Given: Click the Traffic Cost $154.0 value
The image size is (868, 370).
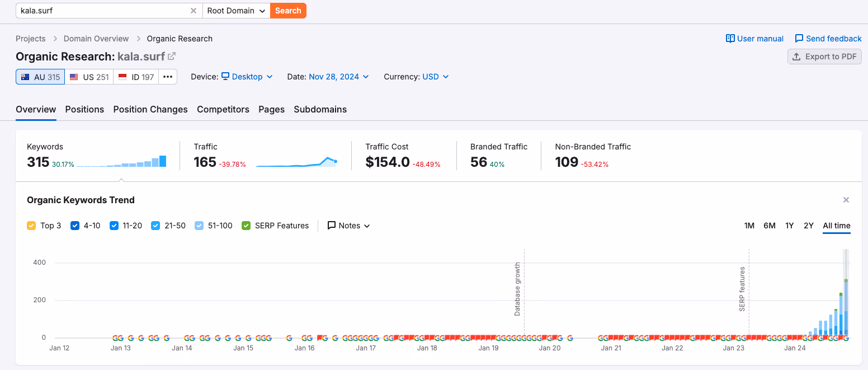Looking at the screenshot, I should pyautogui.click(x=388, y=162).
